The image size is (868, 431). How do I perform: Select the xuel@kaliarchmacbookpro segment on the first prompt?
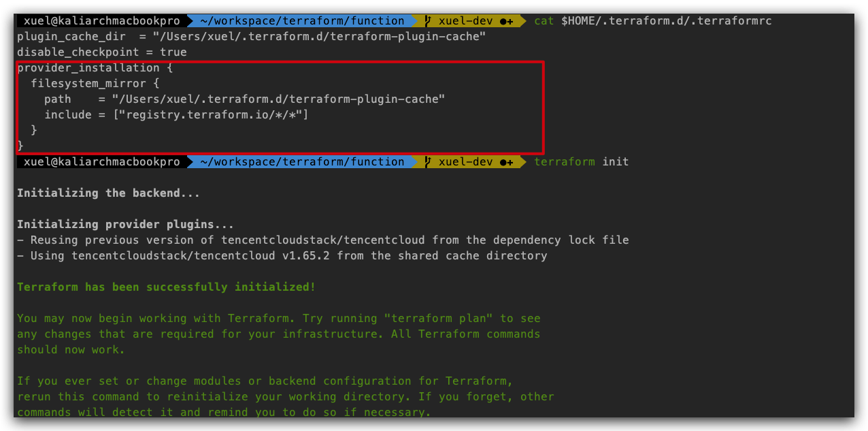[102, 21]
